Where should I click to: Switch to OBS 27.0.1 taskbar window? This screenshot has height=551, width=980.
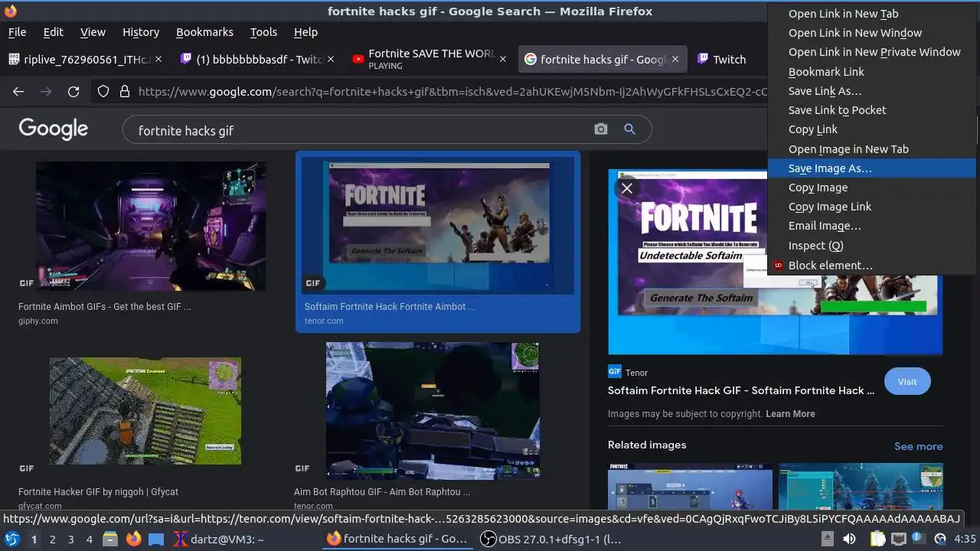[551, 540]
